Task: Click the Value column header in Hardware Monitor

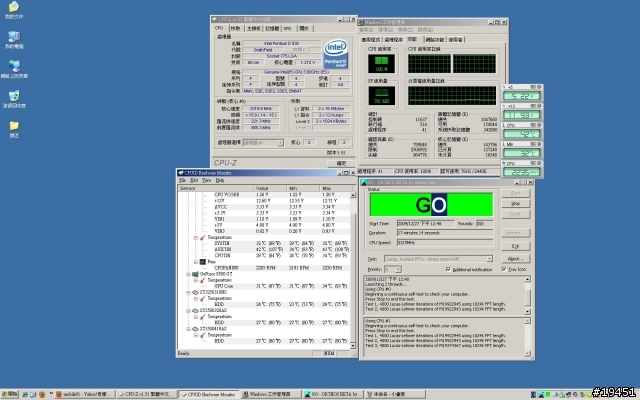Action: coord(270,188)
